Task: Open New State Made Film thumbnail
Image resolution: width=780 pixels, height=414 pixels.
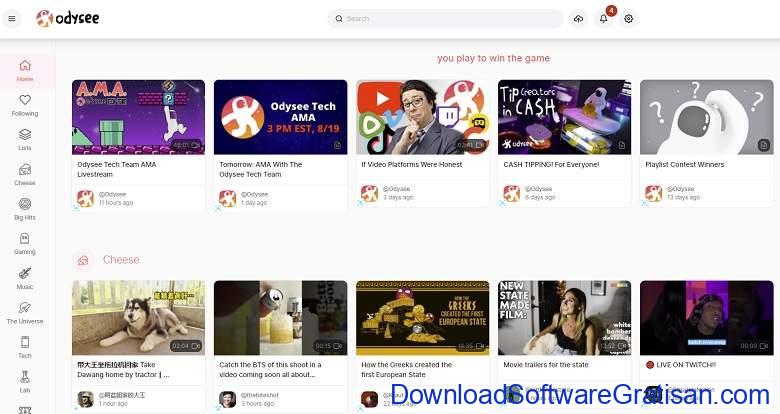Action: coord(565,317)
